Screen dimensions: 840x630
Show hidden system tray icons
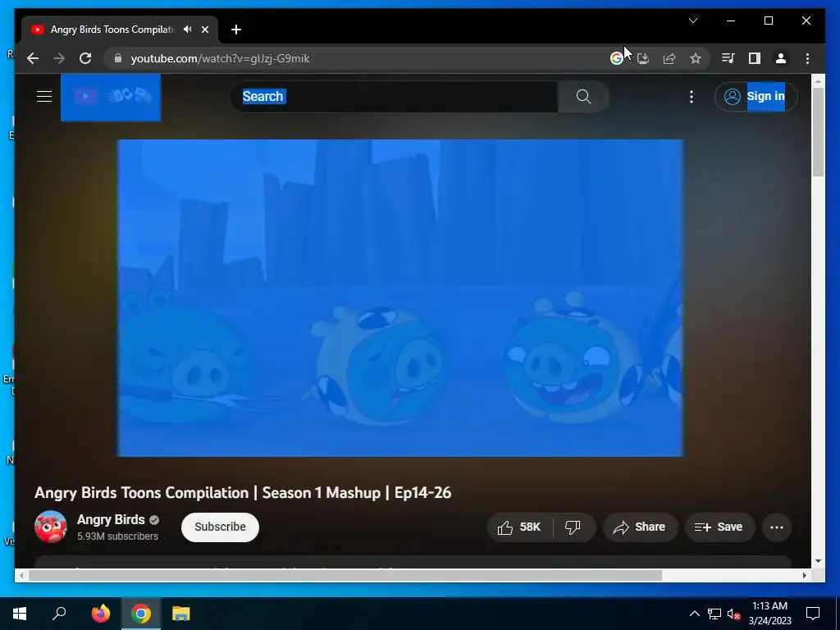(694, 614)
